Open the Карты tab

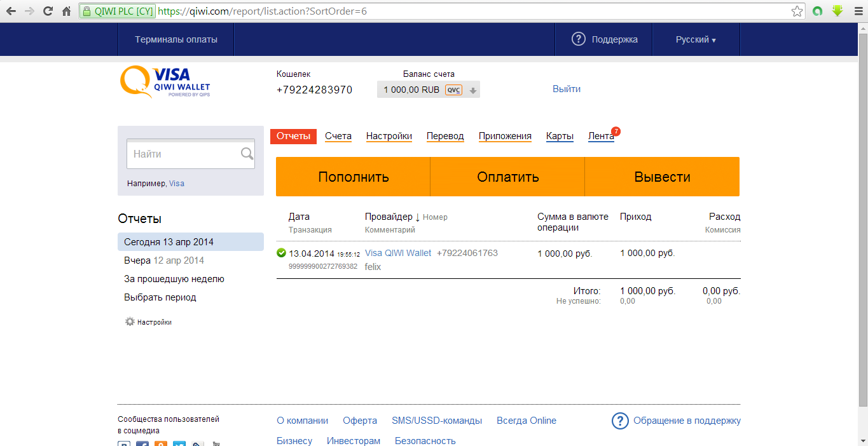click(560, 136)
